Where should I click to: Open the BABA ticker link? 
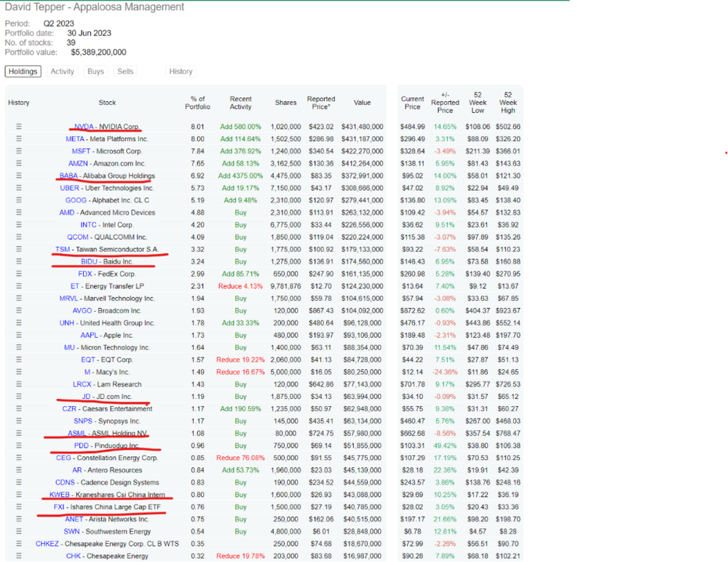tap(68, 175)
